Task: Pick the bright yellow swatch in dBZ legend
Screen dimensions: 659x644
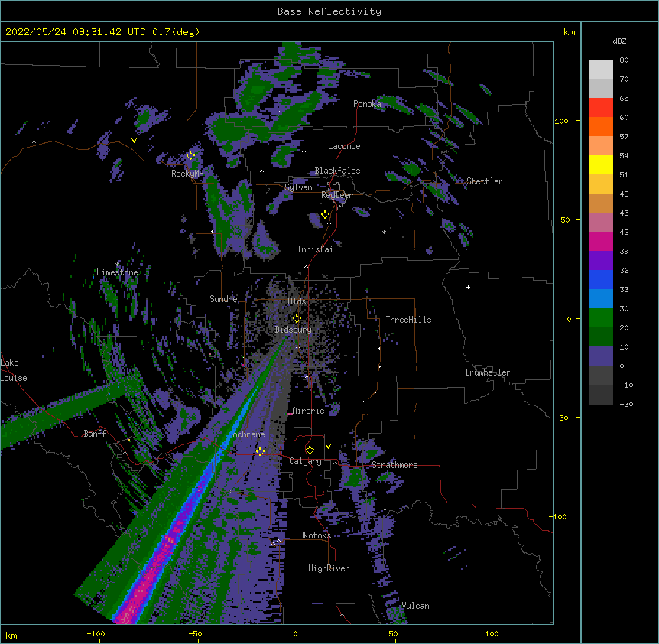Action: pos(601,164)
